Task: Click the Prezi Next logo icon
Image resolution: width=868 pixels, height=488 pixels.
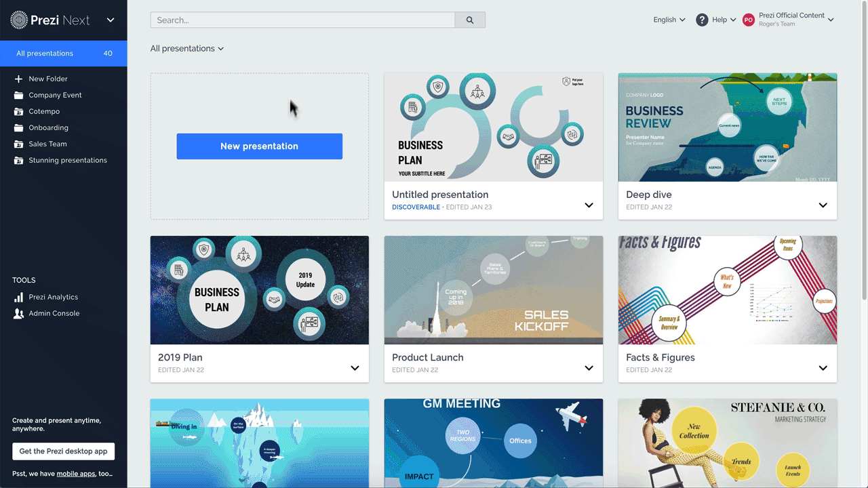Action: click(x=19, y=20)
